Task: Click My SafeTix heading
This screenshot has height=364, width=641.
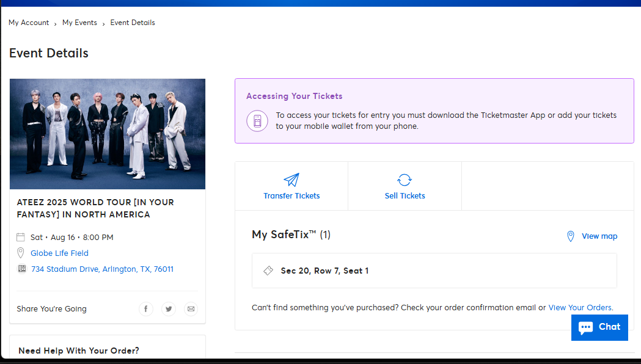Action: pyautogui.click(x=291, y=235)
